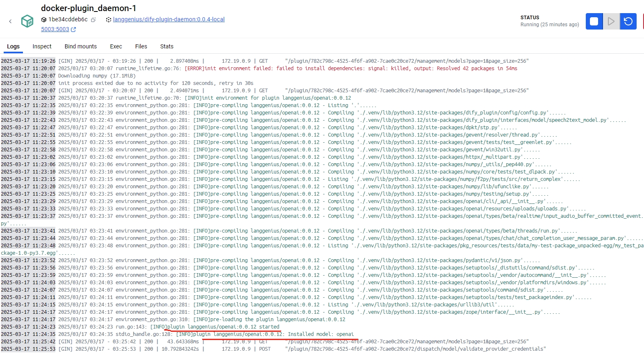Screen dimensions: 644x356
Task: Click the 'pre-loading the plugin langgenius/openai:0.0.12' line
Action: click(x=173, y=319)
